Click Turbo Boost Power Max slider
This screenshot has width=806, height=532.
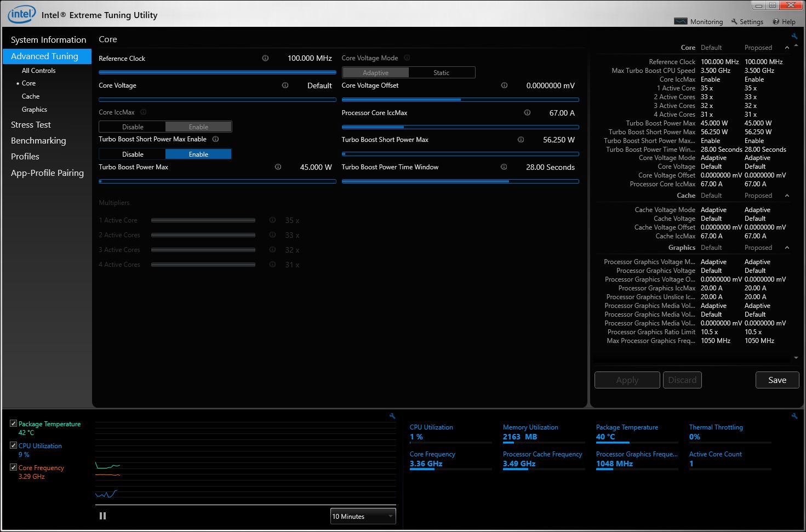(x=218, y=181)
